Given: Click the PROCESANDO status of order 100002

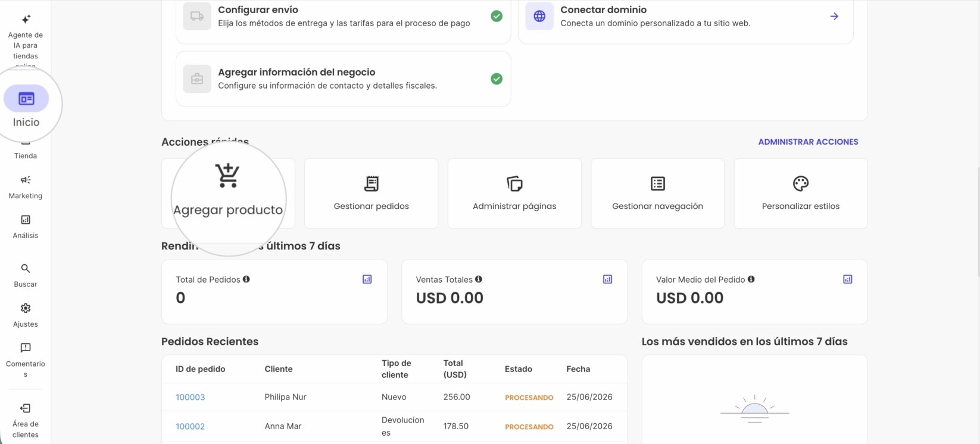Looking at the screenshot, I should pyautogui.click(x=529, y=427).
